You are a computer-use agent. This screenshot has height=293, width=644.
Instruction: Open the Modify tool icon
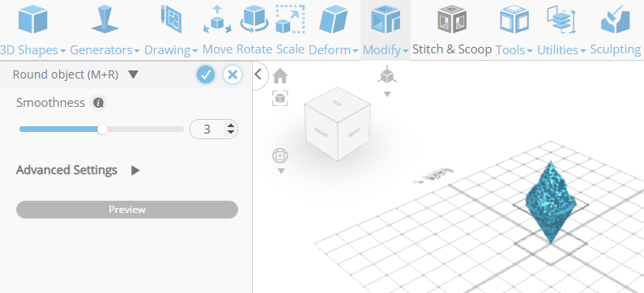386,19
